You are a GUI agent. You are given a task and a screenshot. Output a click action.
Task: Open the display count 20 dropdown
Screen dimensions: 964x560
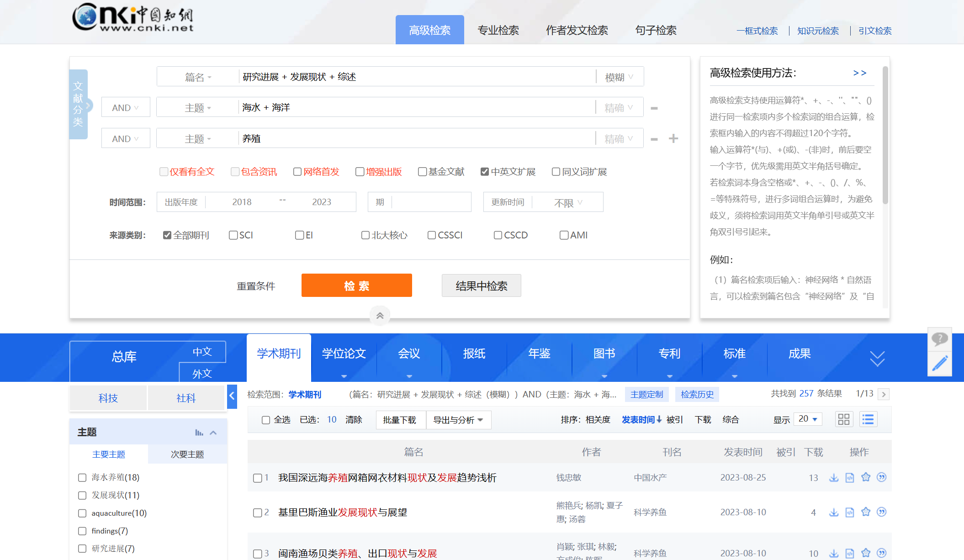808,419
